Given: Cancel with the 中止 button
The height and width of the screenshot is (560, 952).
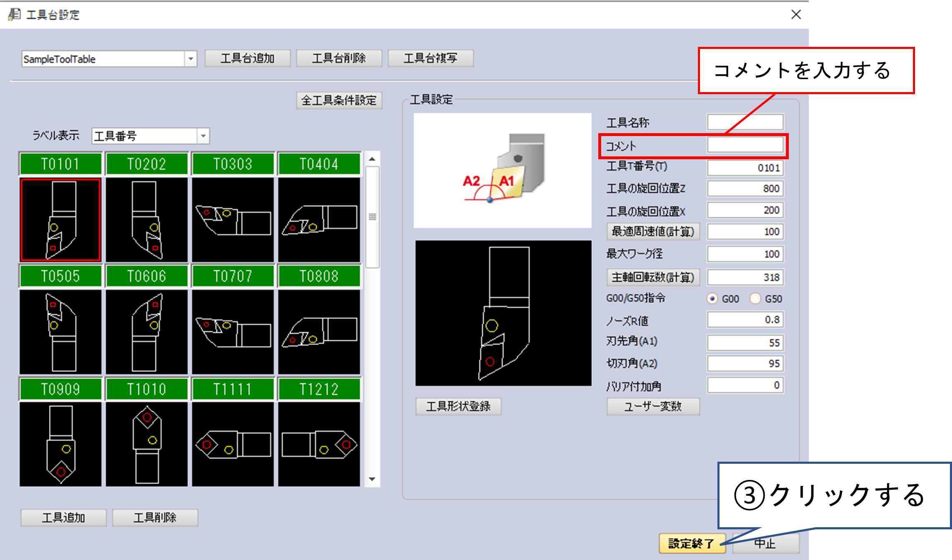Looking at the screenshot, I should (766, 543).
